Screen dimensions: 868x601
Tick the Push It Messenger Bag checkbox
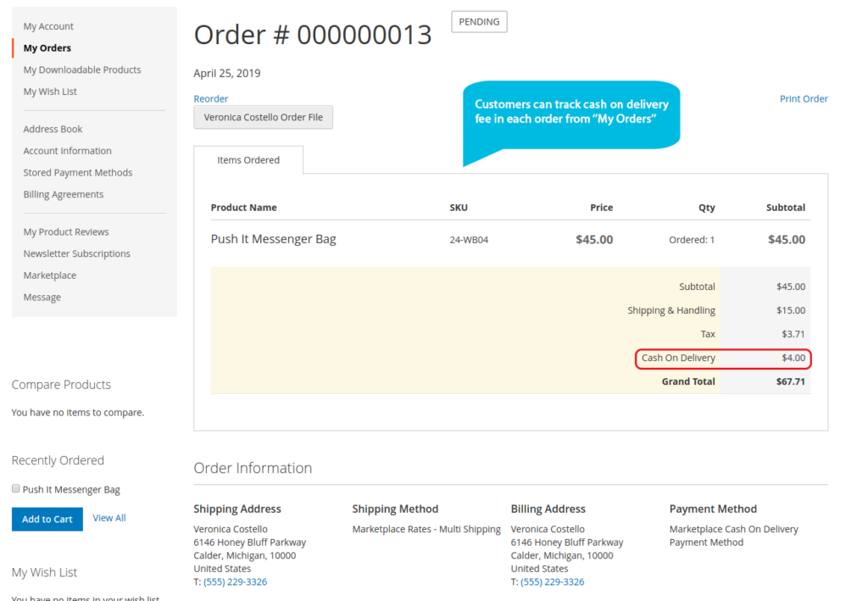pos(16,489)
